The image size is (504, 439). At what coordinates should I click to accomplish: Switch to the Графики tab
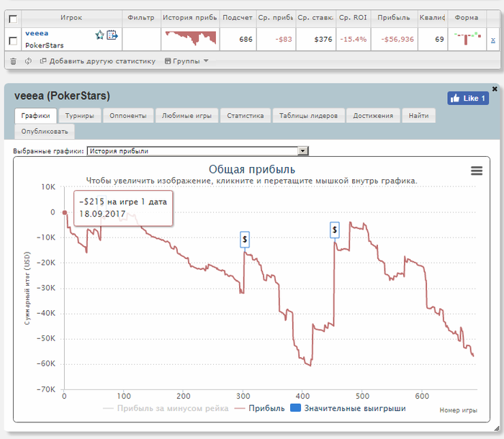tap(36, 116)
